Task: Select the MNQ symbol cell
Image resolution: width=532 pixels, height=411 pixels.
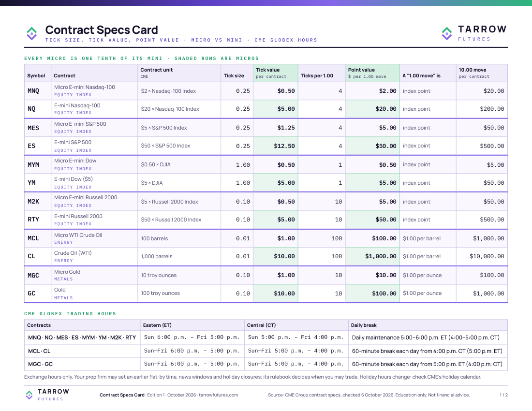Action: pyautogui.click(x=38, y=91)
